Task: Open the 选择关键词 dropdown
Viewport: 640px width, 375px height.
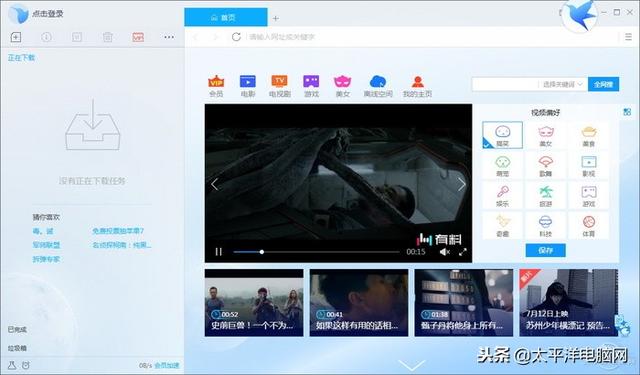Action: (x=562, y=84)
